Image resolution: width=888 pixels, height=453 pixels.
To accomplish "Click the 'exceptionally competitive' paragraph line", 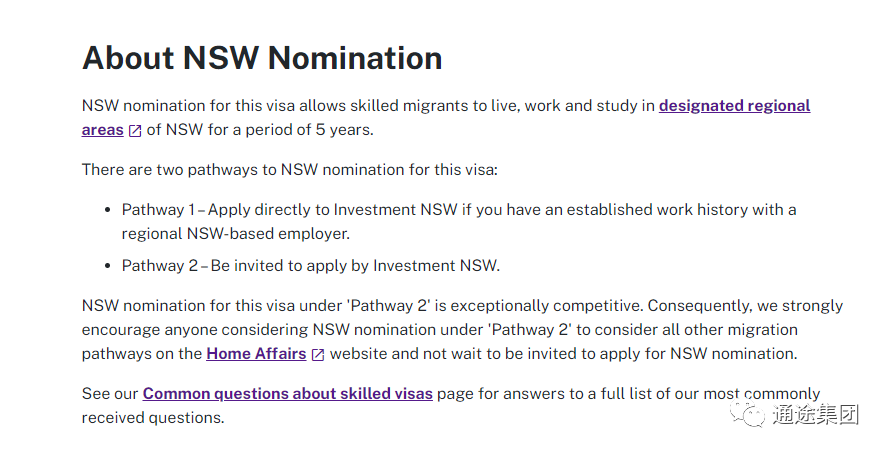I will [462, 306].
